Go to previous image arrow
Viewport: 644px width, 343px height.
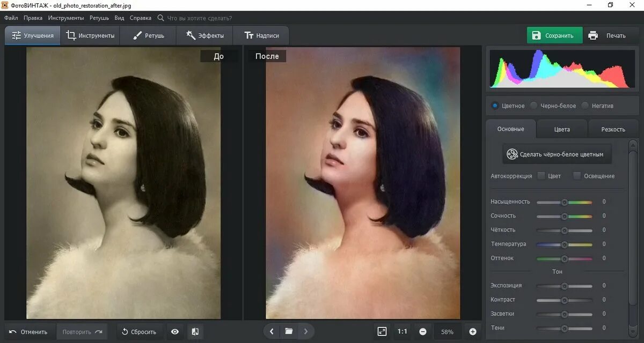coord(272,331)
